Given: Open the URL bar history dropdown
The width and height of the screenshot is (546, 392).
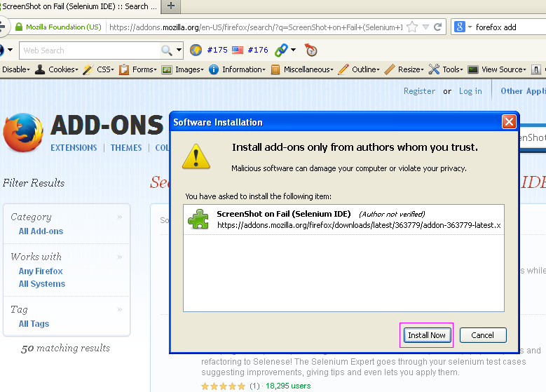Looking at the screenshot, I should [x=425, y=27].
